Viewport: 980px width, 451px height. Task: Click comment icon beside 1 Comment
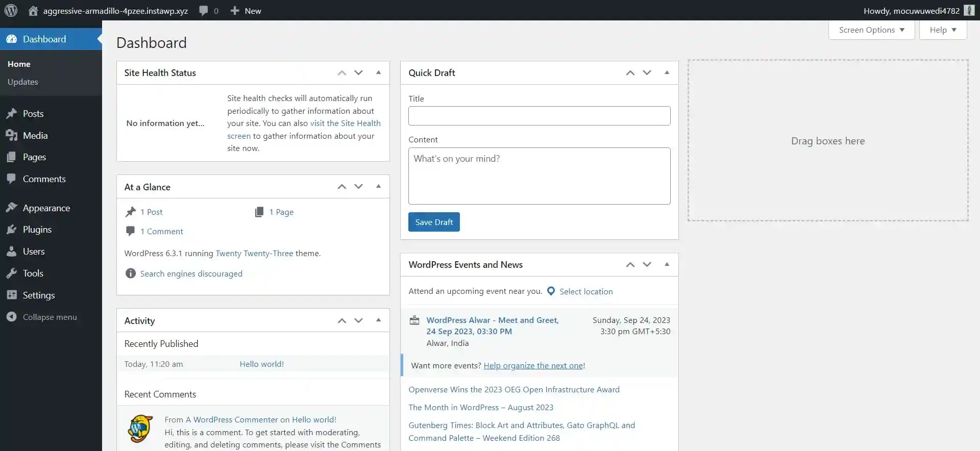(131, 231)
